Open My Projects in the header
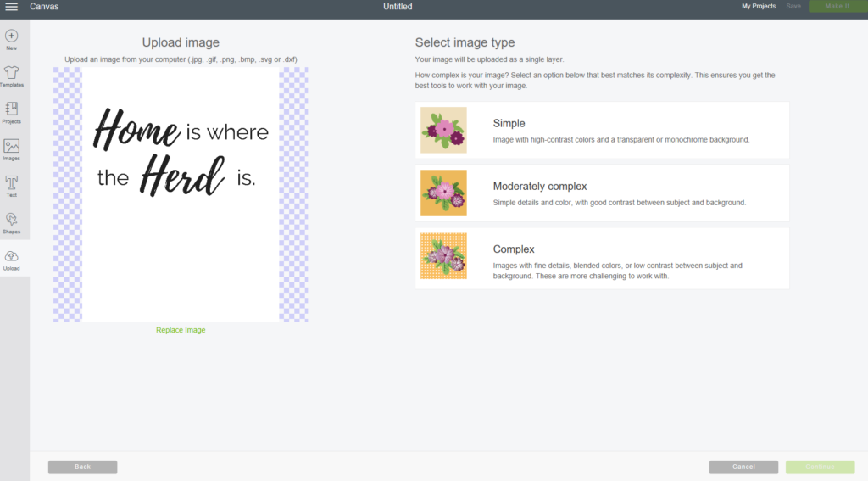Viewport: 868px width, 481px height. pyautogui.click(x=759, y=6)
